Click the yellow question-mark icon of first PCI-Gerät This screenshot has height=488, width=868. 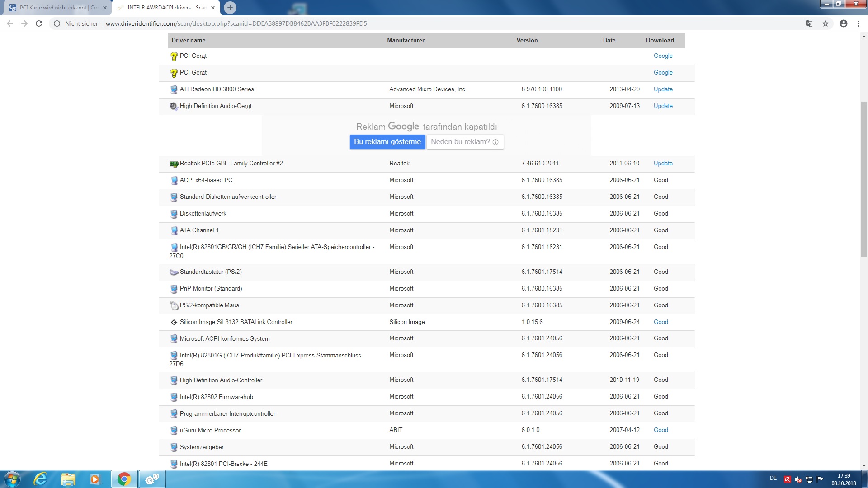tap(174, 56)
